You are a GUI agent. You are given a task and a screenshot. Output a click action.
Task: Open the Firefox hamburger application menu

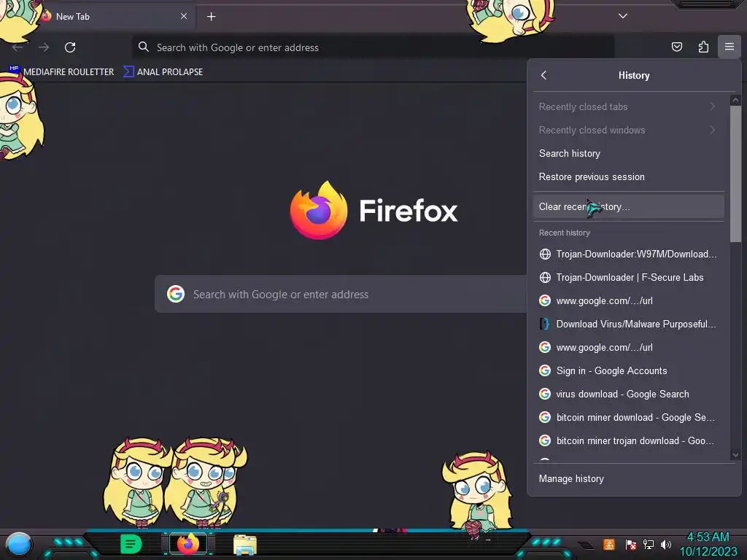pos(729,47)
